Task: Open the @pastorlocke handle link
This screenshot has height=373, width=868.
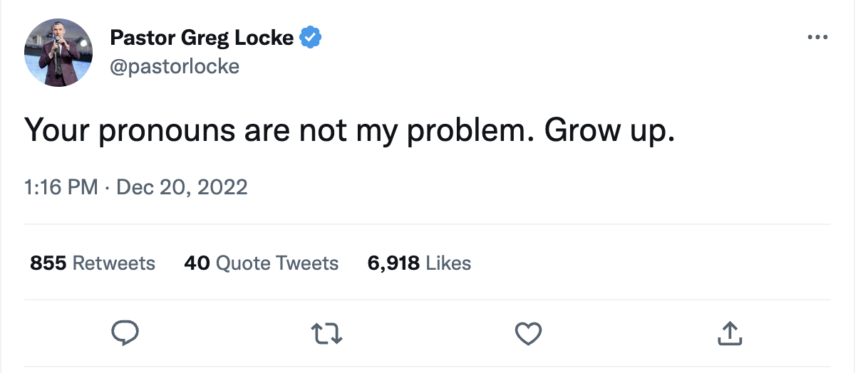Action: coord(175,66)
